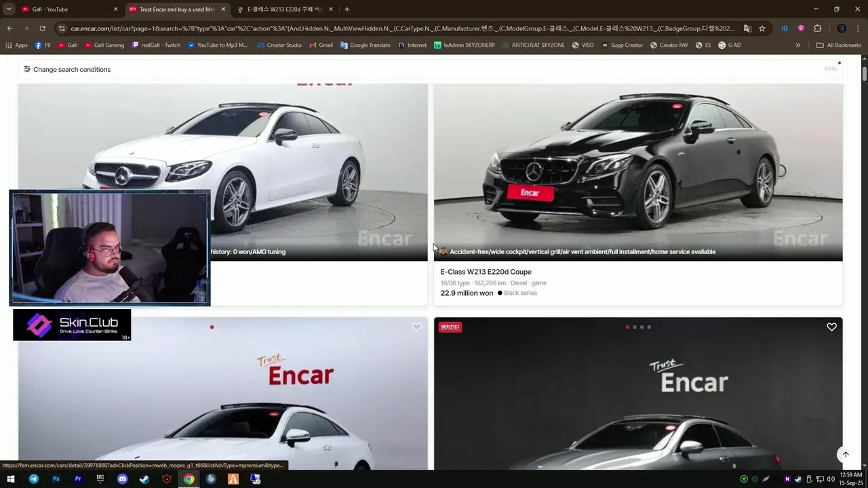Viewport: 868px width, 488px height.
Task: Open the Chrome profile avatar
Action: click(842, 28)
